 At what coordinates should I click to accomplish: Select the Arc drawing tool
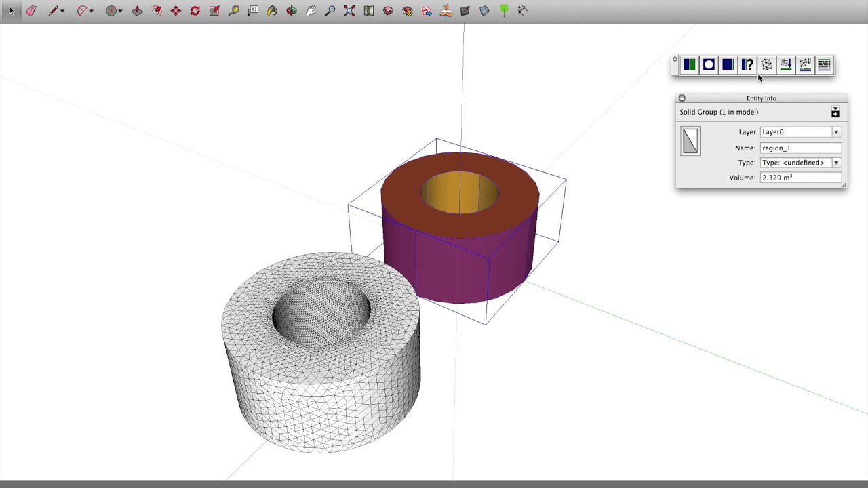pyautogui.click(x=82, y=10)
